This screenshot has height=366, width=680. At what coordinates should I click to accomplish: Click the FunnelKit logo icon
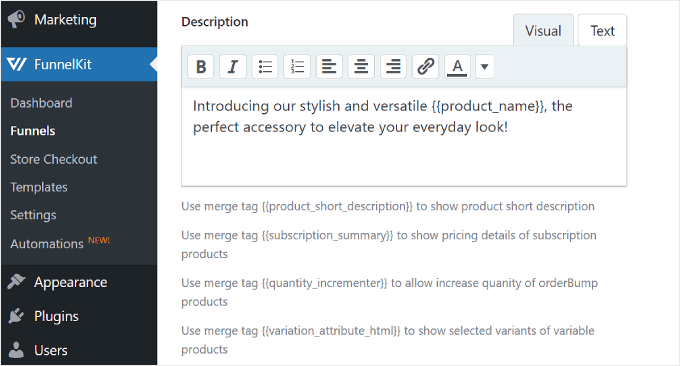click(x=17, y=64)
